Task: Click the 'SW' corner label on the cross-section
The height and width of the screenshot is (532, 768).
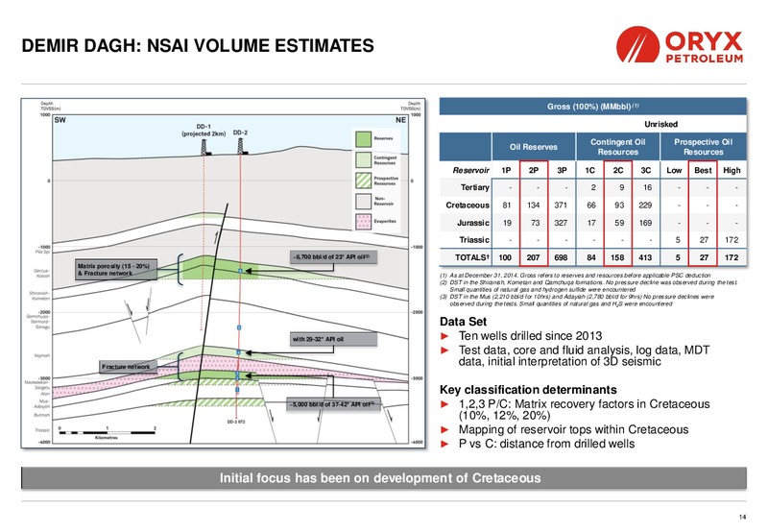Action: [60, 120]
